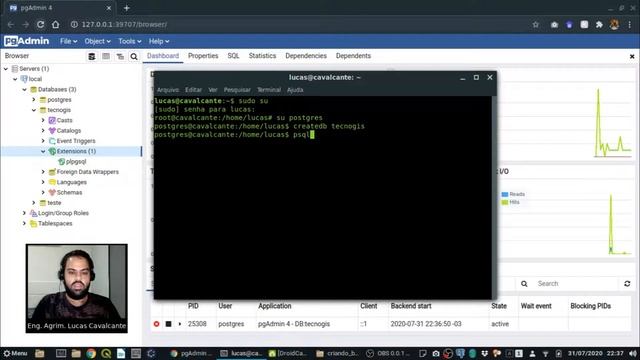Image resolution: width=640 pixels, height=360 pixels.
Task: Collapse the Databases (3) node
Action: [24, 89]
